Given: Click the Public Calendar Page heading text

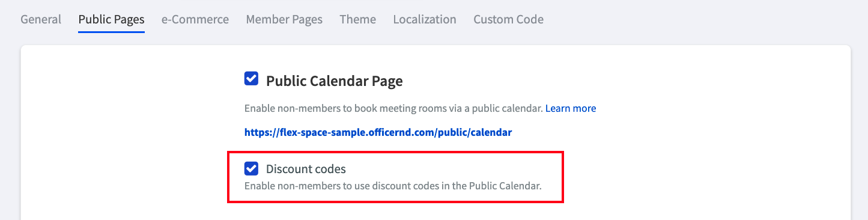Looking at the screenshot, I should 334,81.
